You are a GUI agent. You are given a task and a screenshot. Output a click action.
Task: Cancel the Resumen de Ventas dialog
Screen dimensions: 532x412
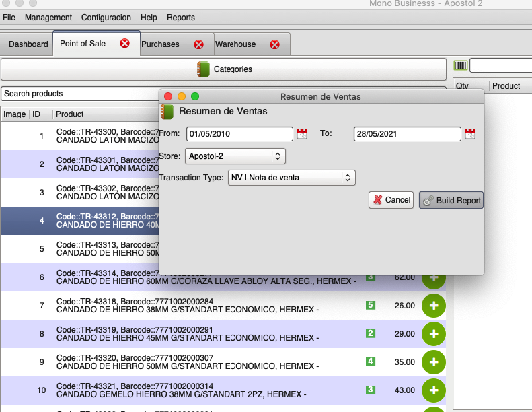[x=391, y=200]
